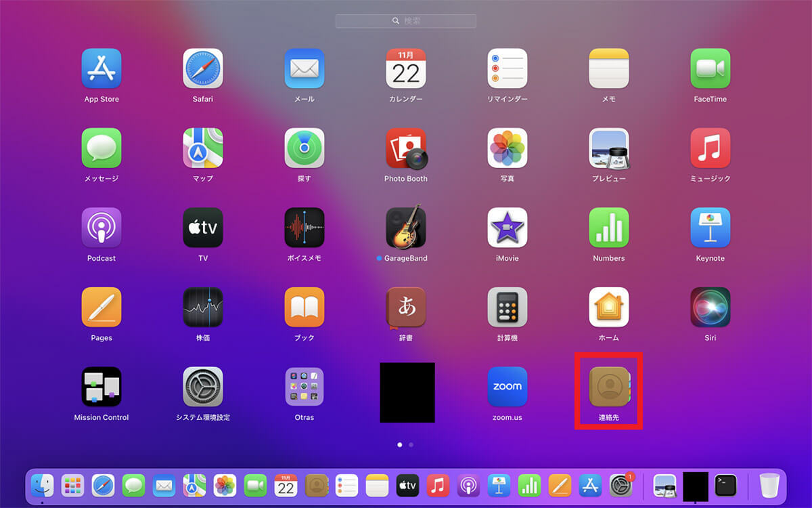Viewport: 812px width, 508px height.
Task: Launch Safari from the Launchpad grid
Action: click(203, 68)
